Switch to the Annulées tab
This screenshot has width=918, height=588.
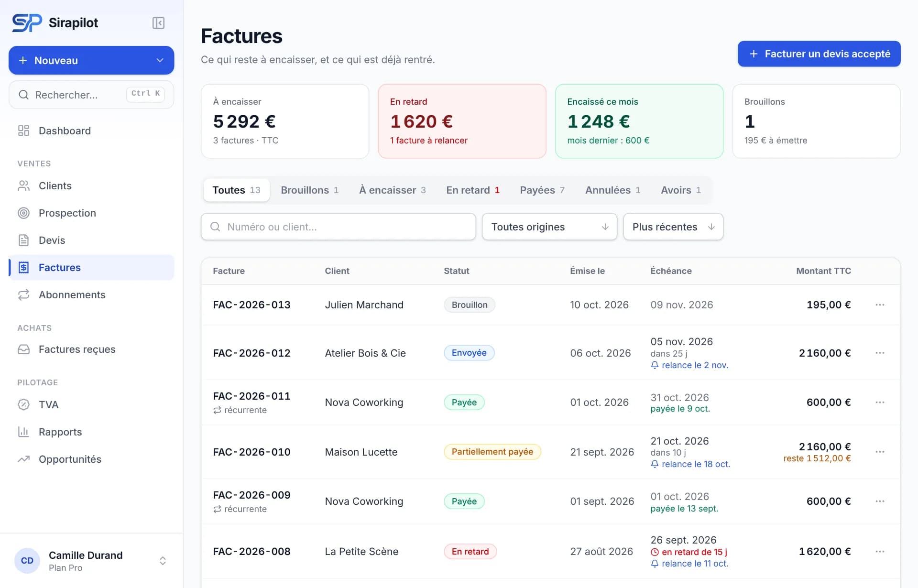[612, 190]
